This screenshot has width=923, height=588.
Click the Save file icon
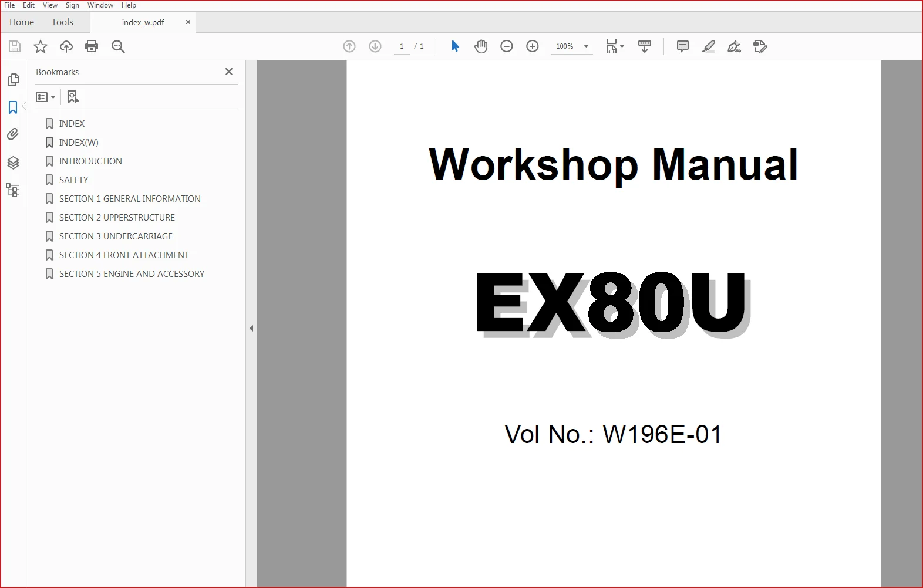point(15,46)
